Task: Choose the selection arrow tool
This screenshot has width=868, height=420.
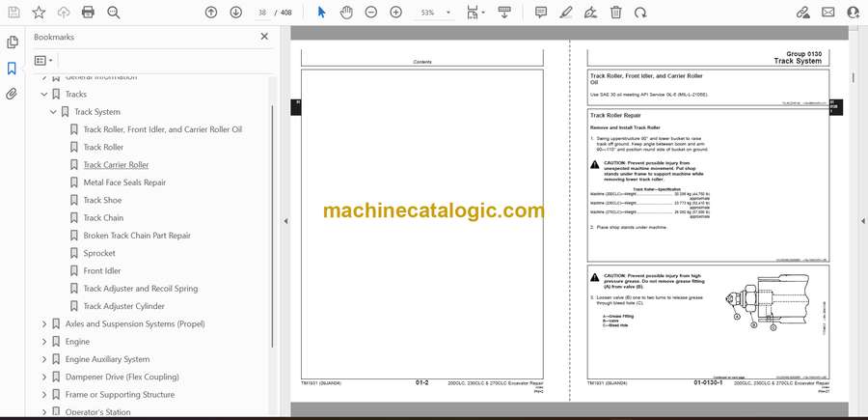Action: click(x=321, y=13)
